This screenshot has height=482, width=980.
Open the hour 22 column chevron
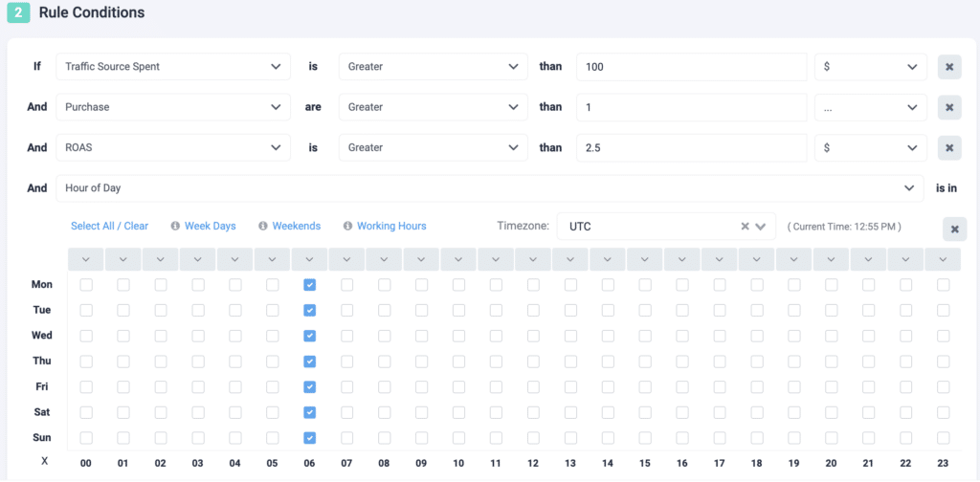906,259
